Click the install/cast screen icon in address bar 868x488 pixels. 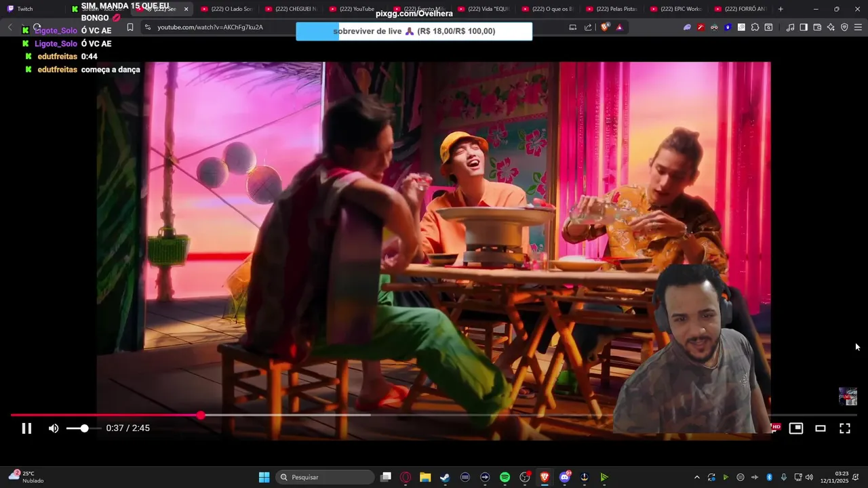[x=573, y=27]
